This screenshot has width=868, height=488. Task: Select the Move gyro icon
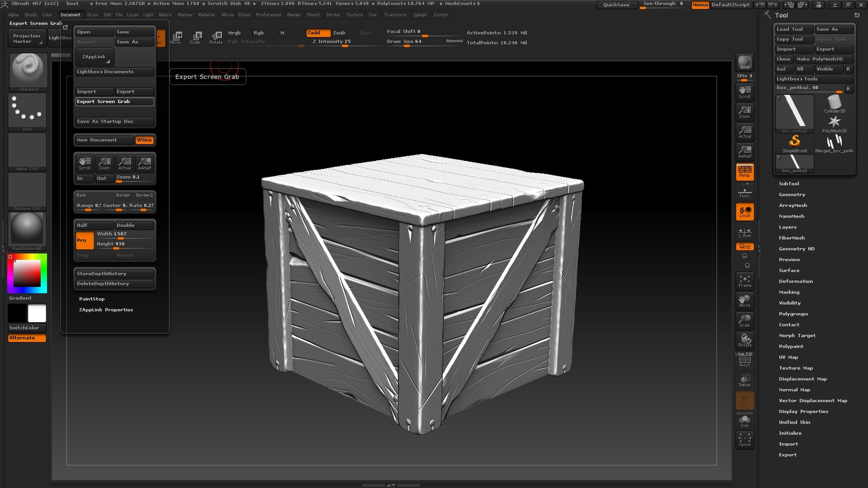coord(745,301)
